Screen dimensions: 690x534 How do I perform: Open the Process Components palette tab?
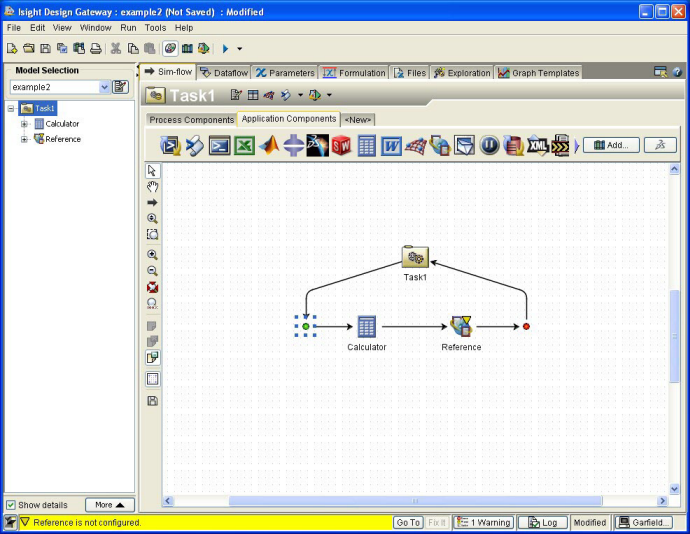pos(191,120)
